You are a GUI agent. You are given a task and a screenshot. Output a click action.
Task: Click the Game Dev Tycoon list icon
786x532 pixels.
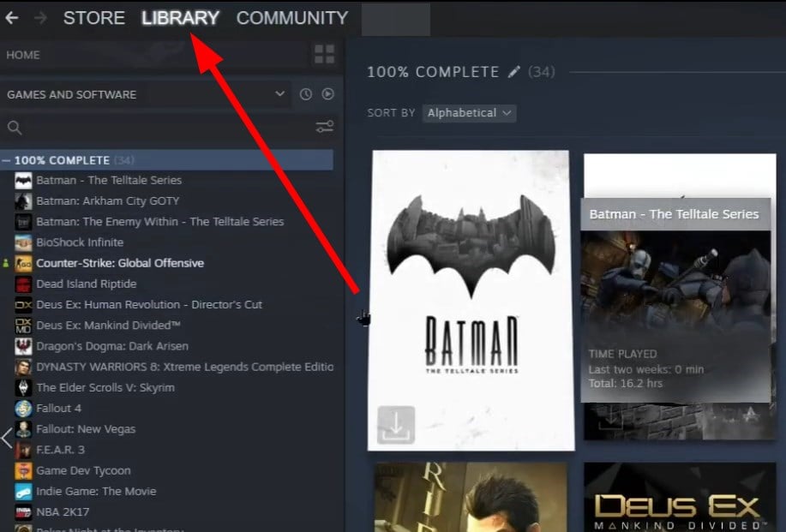point(23,471)
